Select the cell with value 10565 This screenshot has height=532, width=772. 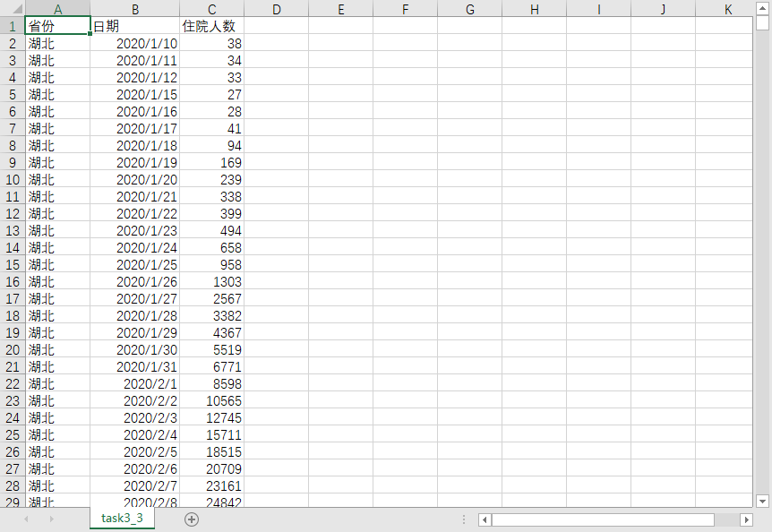211,400
